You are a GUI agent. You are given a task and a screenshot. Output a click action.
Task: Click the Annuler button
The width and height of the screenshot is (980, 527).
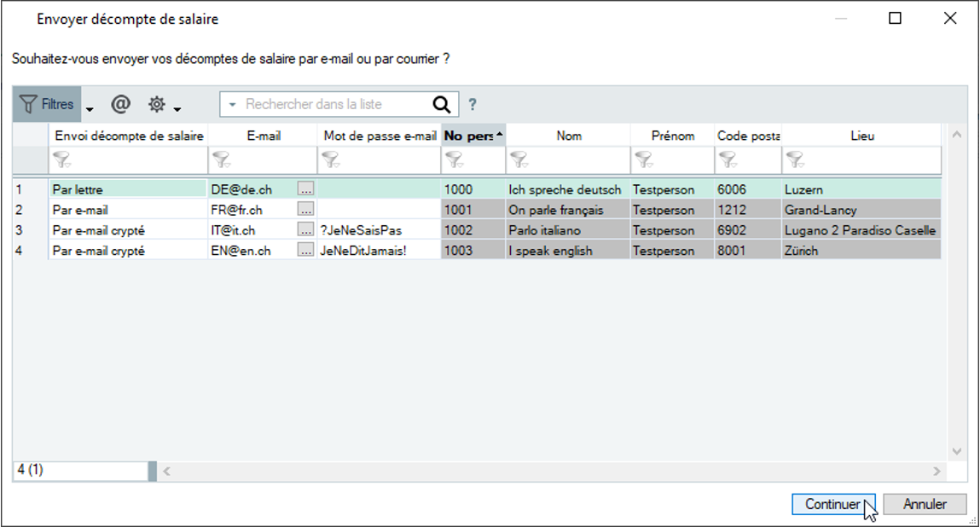point(925,504)
